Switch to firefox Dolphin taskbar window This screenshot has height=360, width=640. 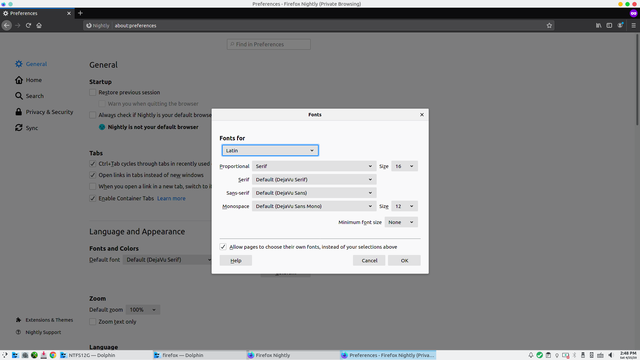coord(199,355)
